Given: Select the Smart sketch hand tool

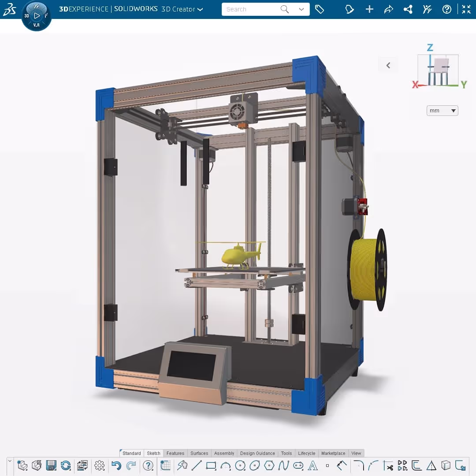Looking at the screenshot, I should coord(182,465).
